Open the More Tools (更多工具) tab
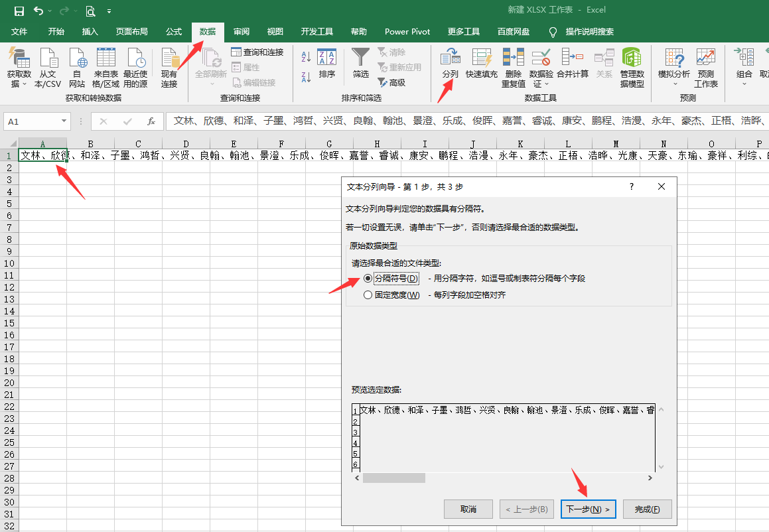This screenshot has width=769, height=532. point(464,32)
